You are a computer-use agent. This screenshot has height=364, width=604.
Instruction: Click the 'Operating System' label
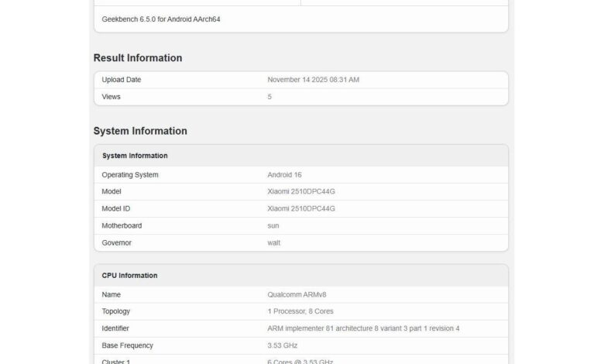(x=130, y=175)
